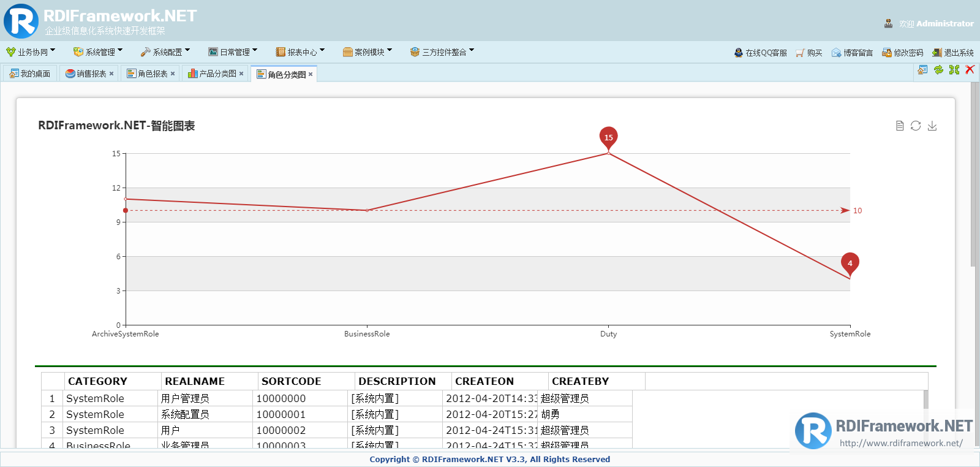Click the 10000002 sortcode cell
The width and height of the screenshot is (980, 467).
[x=300, y=430]
